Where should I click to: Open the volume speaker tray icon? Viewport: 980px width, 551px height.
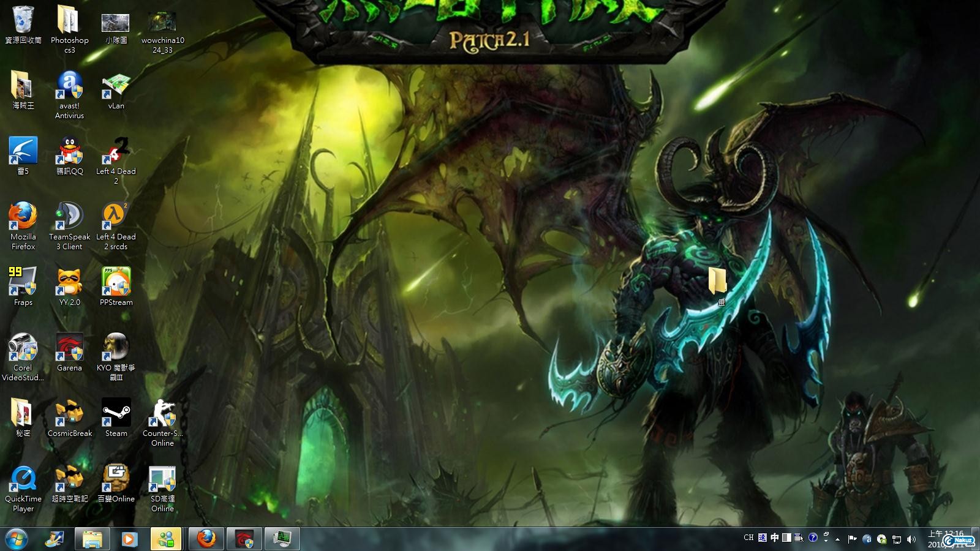[911, 539]
